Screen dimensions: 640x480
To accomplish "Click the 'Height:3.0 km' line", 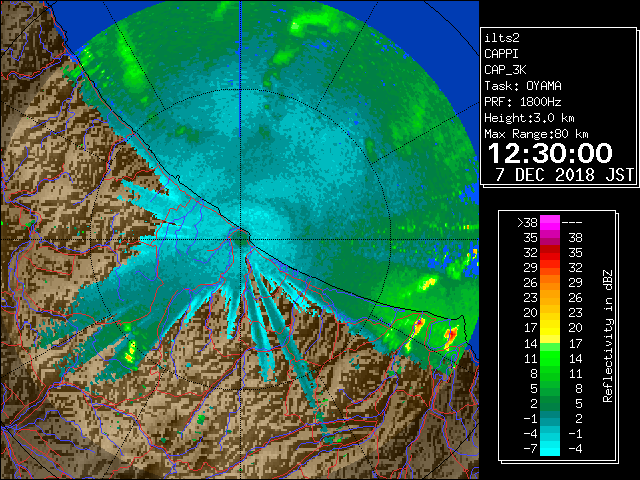I will tap(529, 118).
